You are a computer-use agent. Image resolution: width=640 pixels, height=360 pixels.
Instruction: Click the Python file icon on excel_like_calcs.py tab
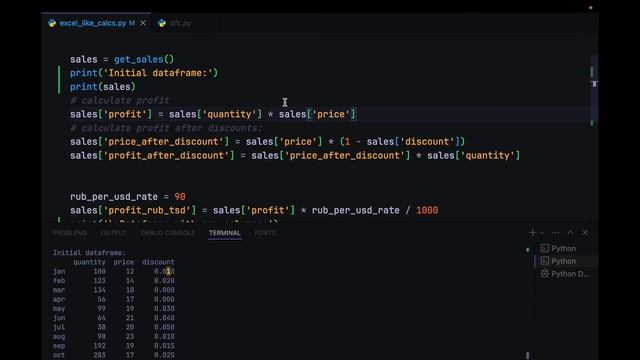52,23
